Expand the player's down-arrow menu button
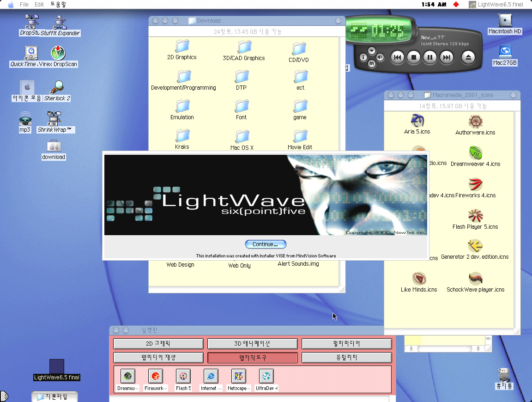The height and width of the screenshot is (402, 532). click(372, 50)
